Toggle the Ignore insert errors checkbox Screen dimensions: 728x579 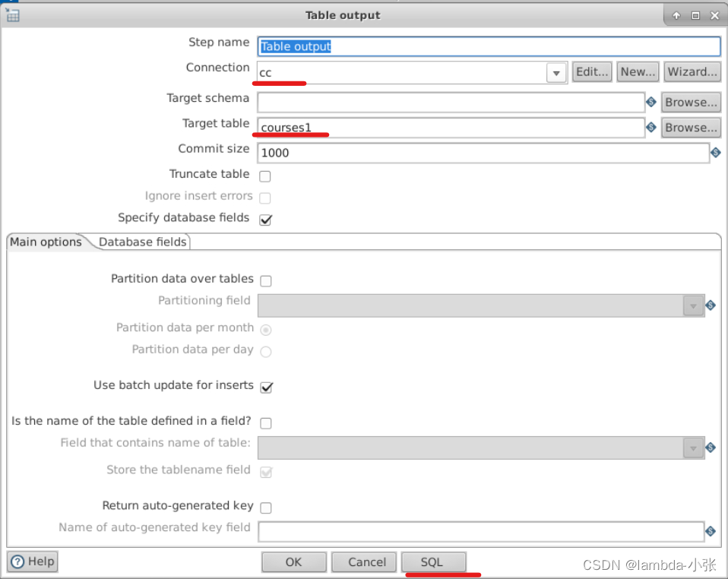265,198
